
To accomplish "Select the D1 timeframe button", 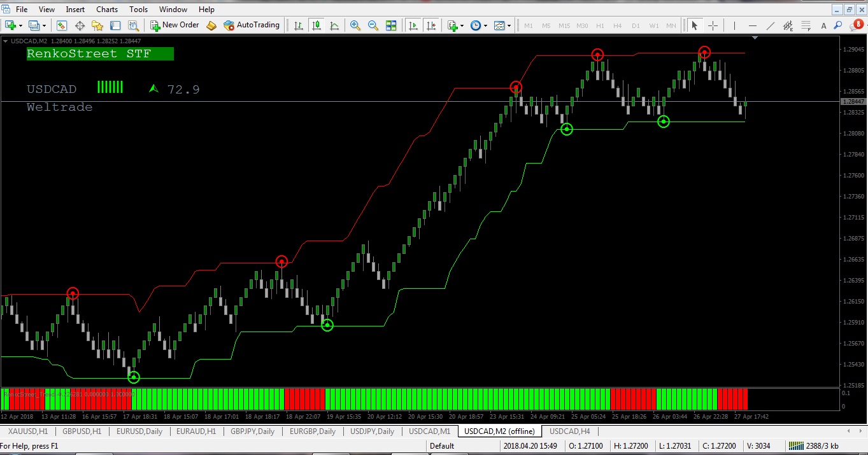I will click(x=636, y=25).
